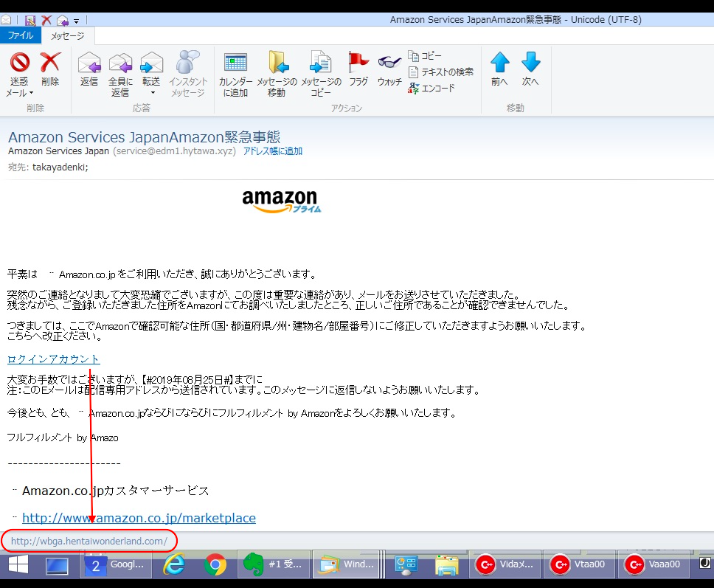Open the Windows Start button
Image resolution: width=714 pixels, height=588 pixels.
point(18,565)
